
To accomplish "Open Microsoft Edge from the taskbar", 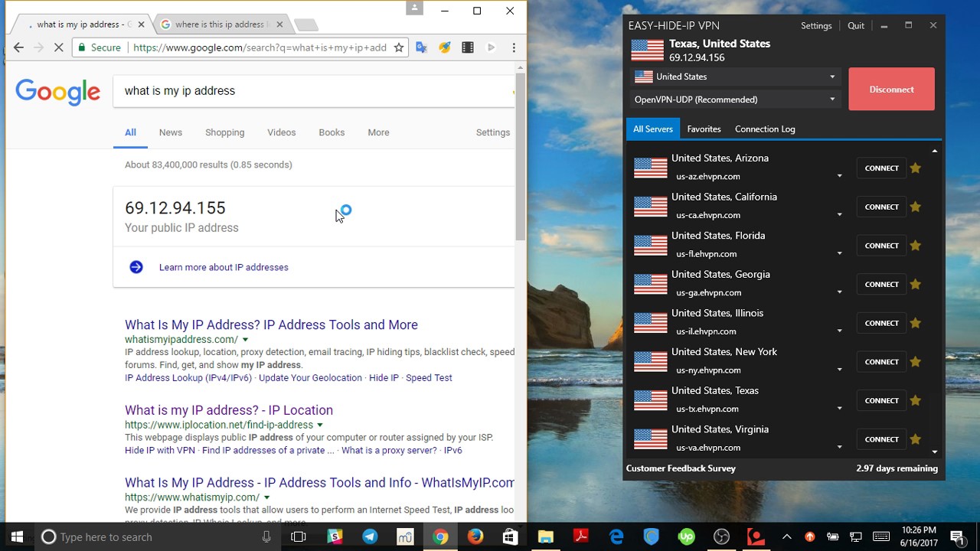I will click(x=616, y=536).
